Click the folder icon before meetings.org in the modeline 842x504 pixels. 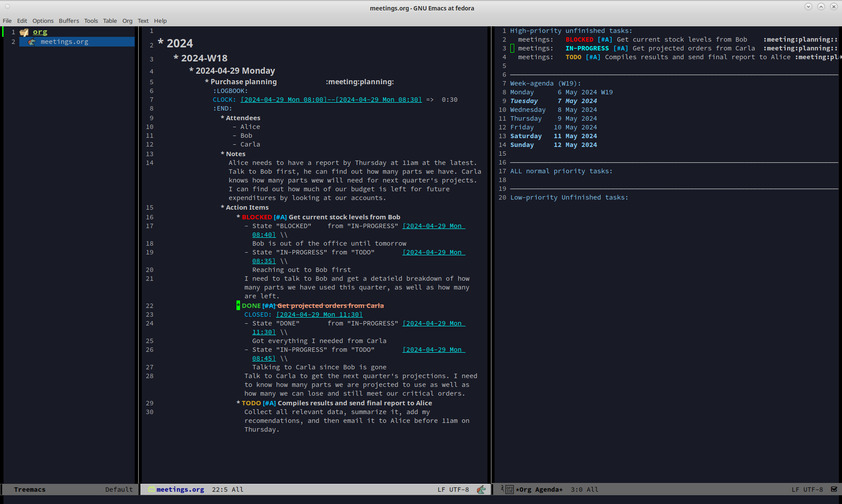coord(151,489)
